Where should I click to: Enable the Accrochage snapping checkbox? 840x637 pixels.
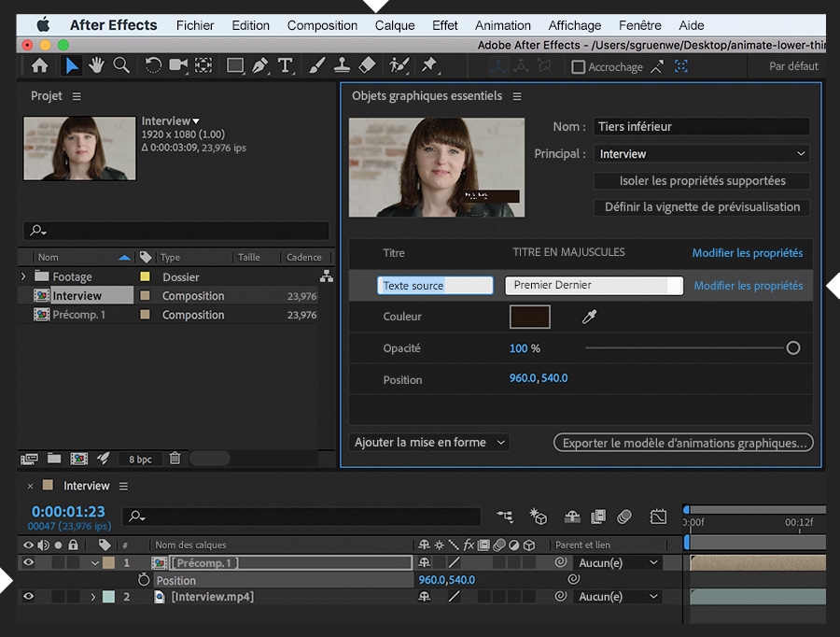(x=579, y=67)
